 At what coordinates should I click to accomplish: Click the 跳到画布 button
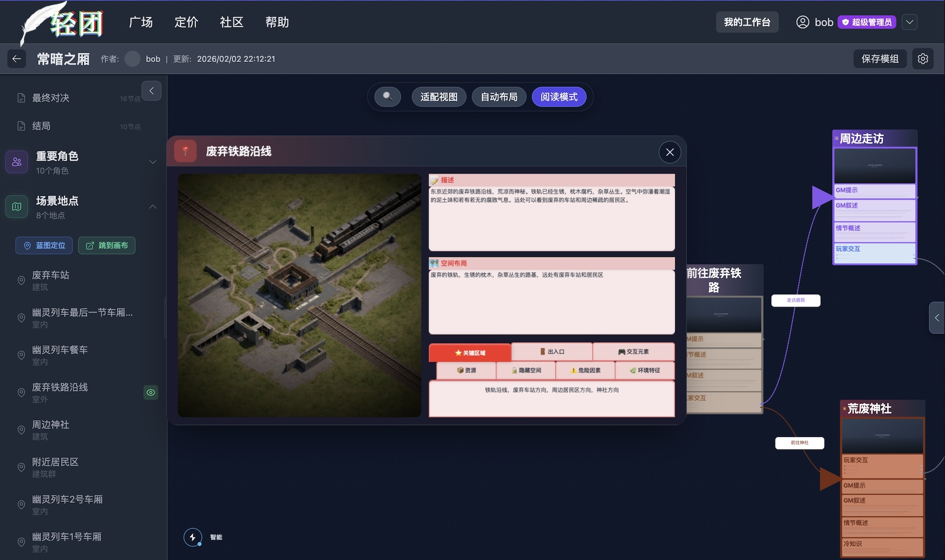pyautogui.click(x=106, y=245)
